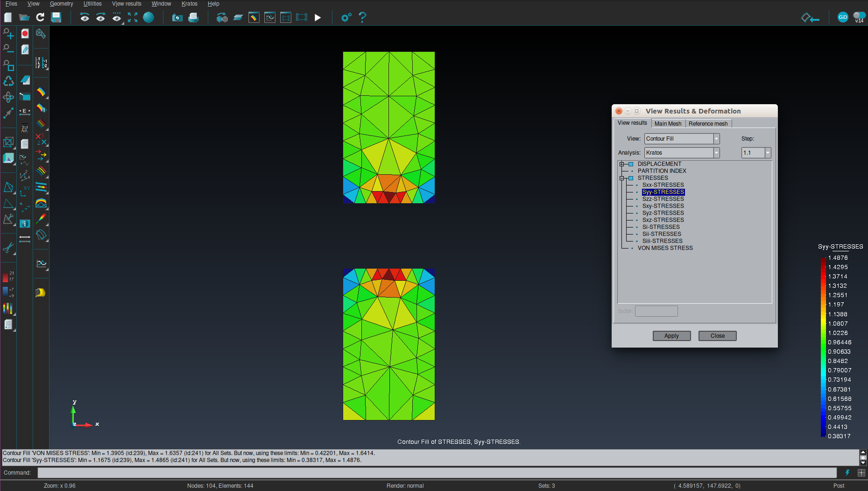Image resolution: width=868 pixels, height=491 pixels.
Task: Toggle the first eye view icon
Action: coord(85,17)
